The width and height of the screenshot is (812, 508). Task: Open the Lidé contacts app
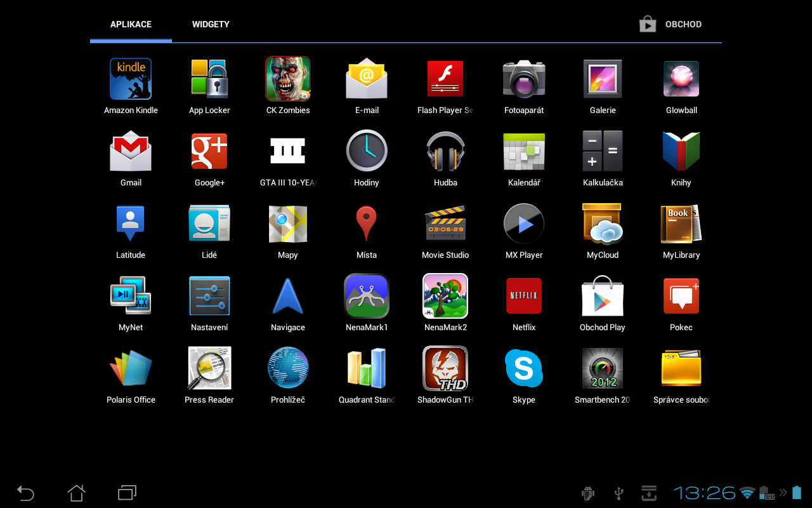click(x=209, y=224)
